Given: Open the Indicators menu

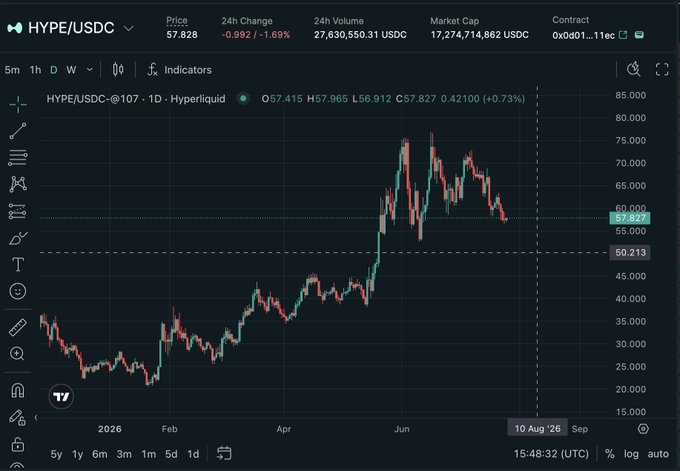Looking at the screenshot, I should pyautogui.click(x=180, y=70).
